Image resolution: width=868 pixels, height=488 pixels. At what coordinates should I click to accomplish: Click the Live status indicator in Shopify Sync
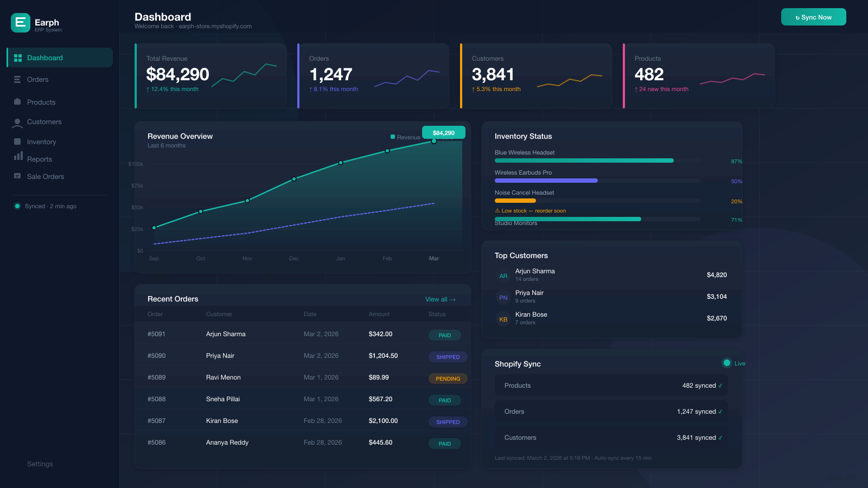[x=727, y=363]
